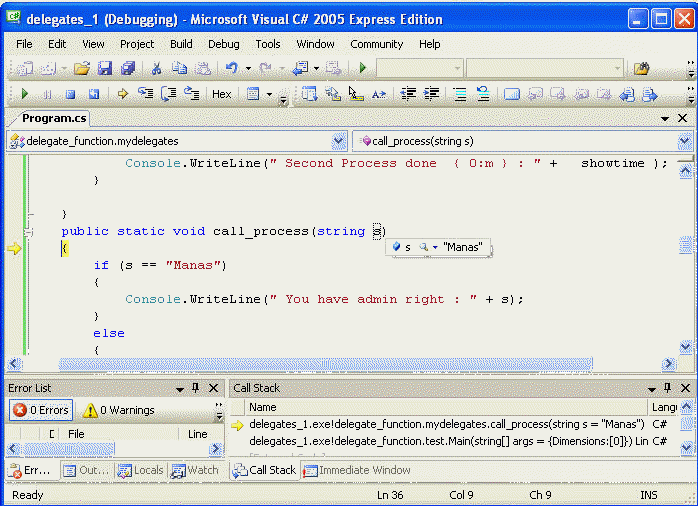This screenshot has height=506, width=698.
Task: Click the Step Into icon
Action: coord(146,94)
